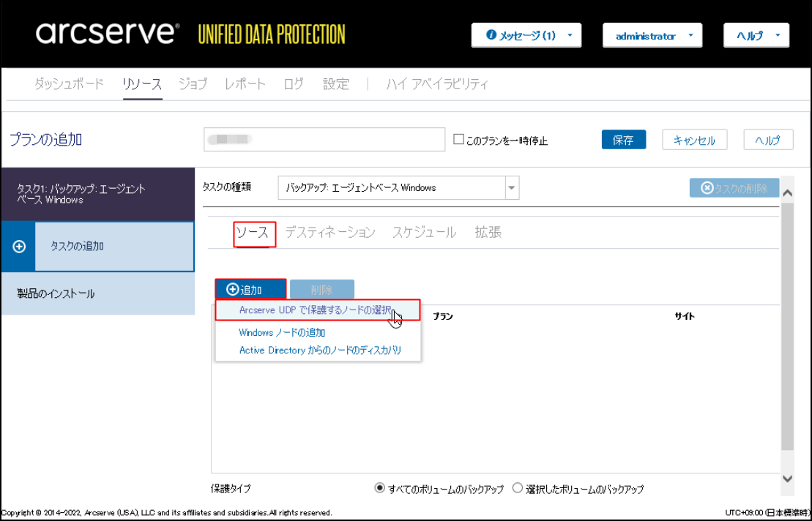The width and height of the screenshot is (812, 521).
Task: Choose Windows ノードの追加 menu item
Action: coord(282,333)
